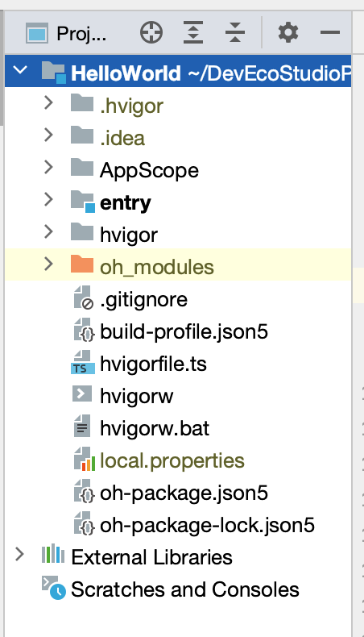Click the hvigor folder icon

(82, 231)
